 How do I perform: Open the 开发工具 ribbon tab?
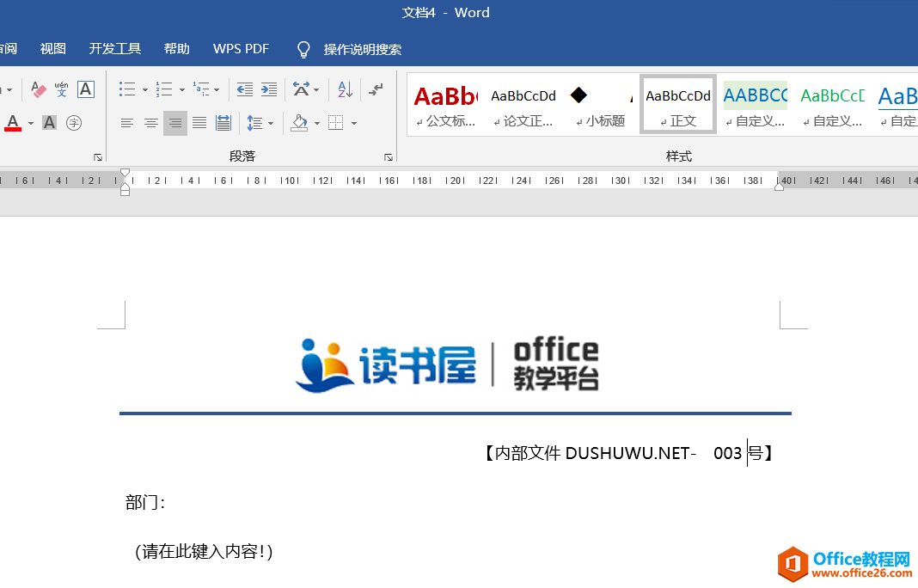(x=114, y=48)
